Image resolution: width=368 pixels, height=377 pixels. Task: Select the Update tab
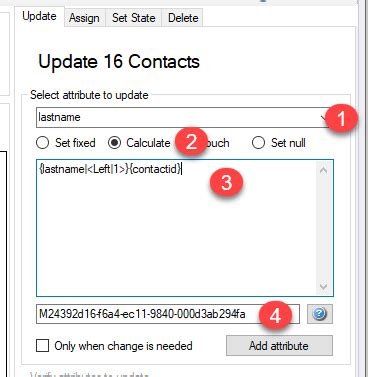click(x=39, y=16)
